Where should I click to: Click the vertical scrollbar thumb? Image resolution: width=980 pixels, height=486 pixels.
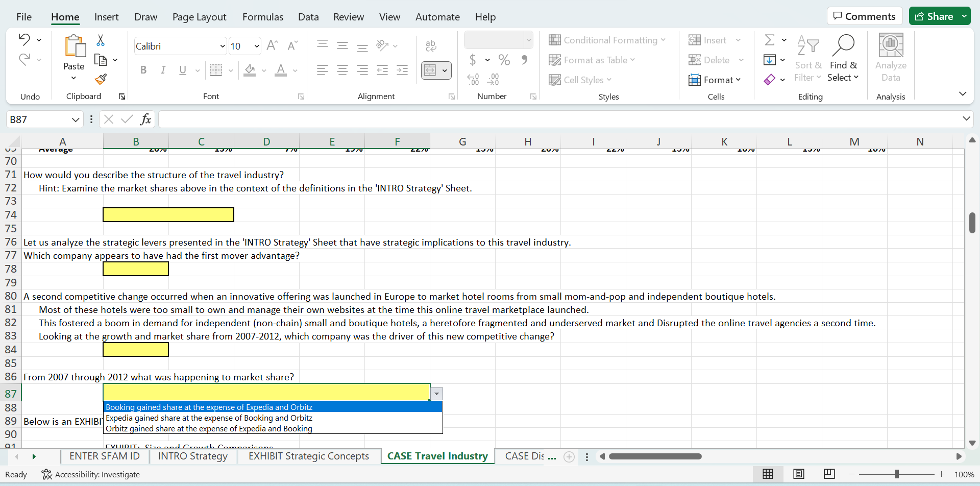coord(972,223)
